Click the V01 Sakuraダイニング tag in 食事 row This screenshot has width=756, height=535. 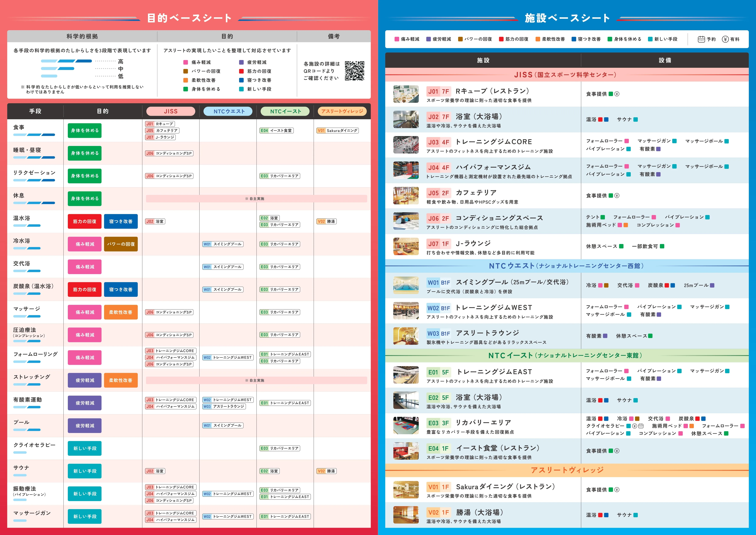tap(338, 130)
